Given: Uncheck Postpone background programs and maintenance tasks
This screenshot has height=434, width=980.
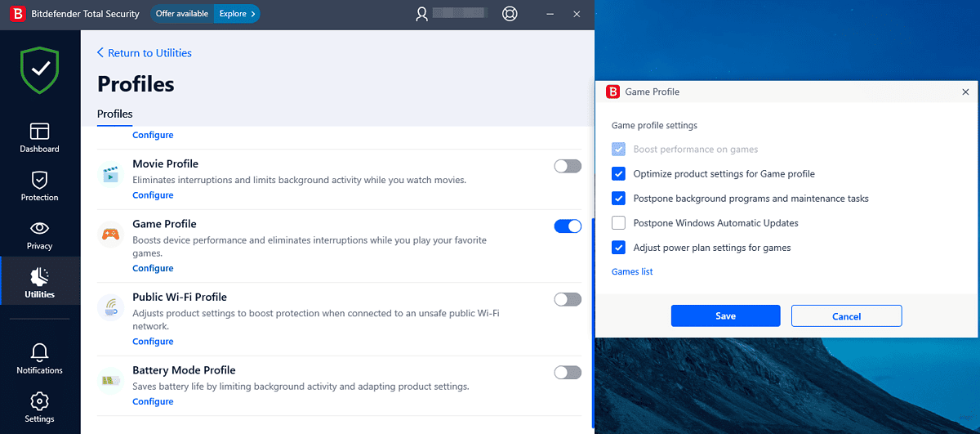Looking at the screenshot, I should tap(619, 199).
